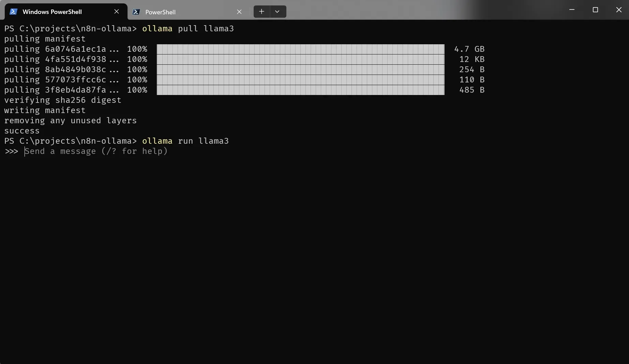
Task: Switch to the PowerShell tab
Action: click(160, 12)
